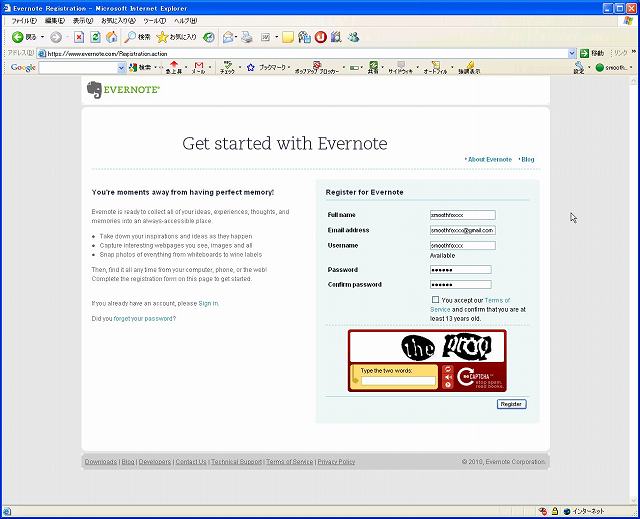Open Google toolbar settings wrench
Image resolution: width=640 pixels, height=519 pixels.
click(x=579, y=67)
